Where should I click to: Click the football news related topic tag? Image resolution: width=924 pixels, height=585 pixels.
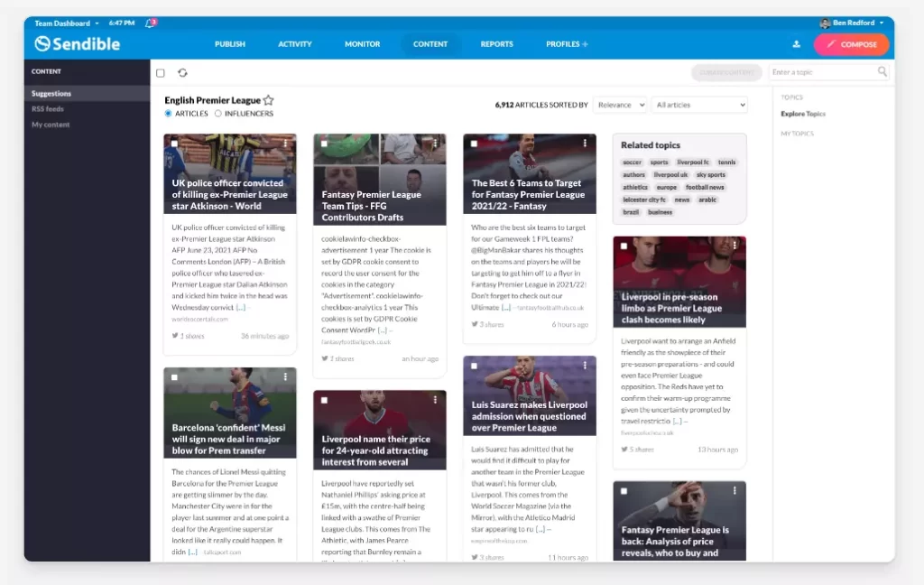point(705,187)
